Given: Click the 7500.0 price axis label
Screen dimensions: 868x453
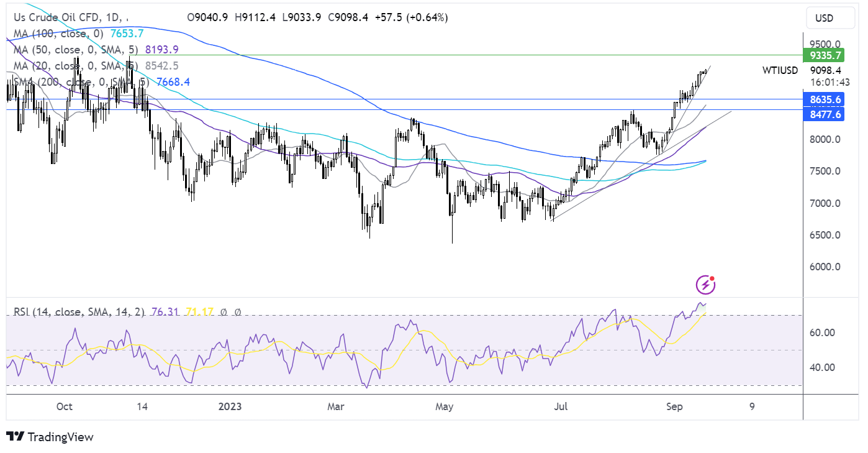Looking at the screenshot, I should [x=825, y=171].
